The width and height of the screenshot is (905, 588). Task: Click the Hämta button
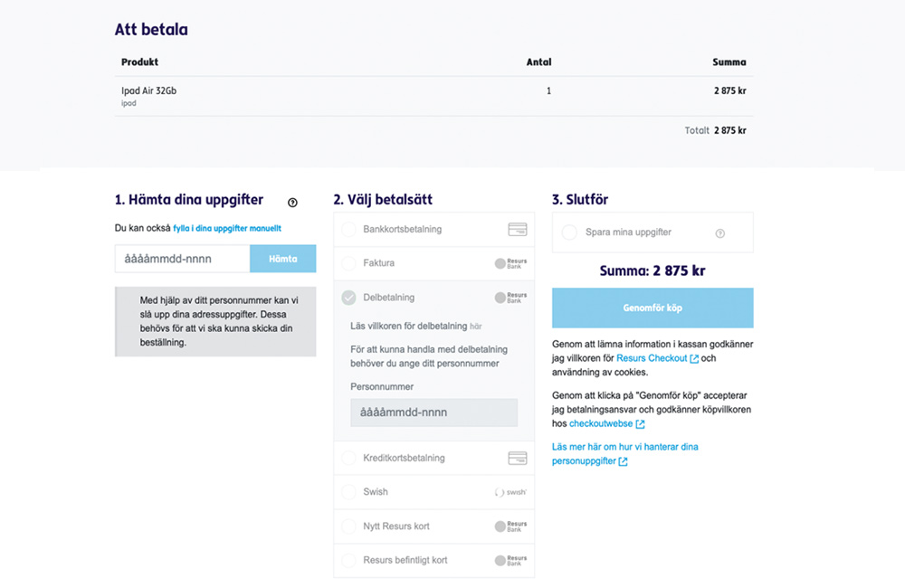[282, 259]
